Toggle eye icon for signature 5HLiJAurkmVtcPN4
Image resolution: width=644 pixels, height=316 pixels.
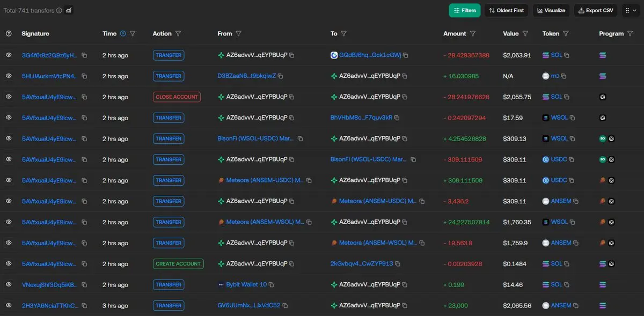(9, 76)
